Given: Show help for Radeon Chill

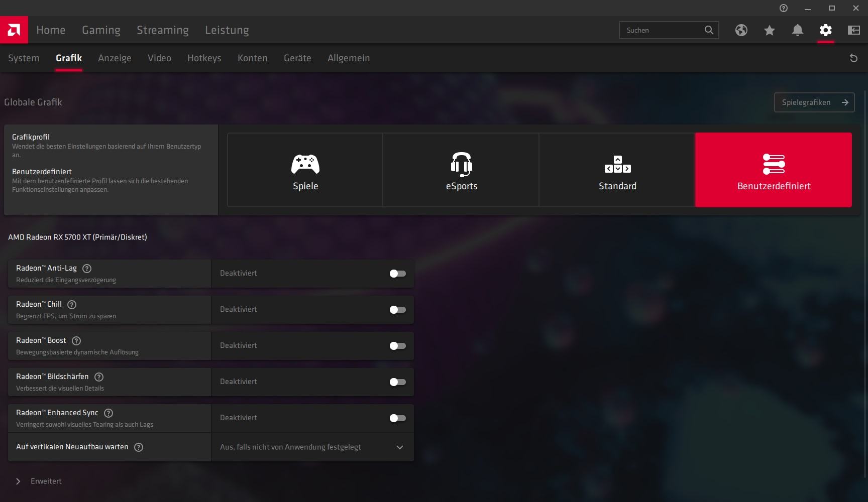Looking at the screenshot, I should click(72, 305).
